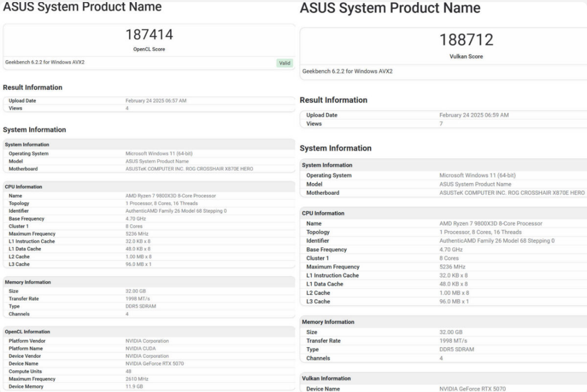Screen dimensions: 587x392
Task: Click '1998 MT/s' on the OpenCL page
Action: [x=137, y=299]
